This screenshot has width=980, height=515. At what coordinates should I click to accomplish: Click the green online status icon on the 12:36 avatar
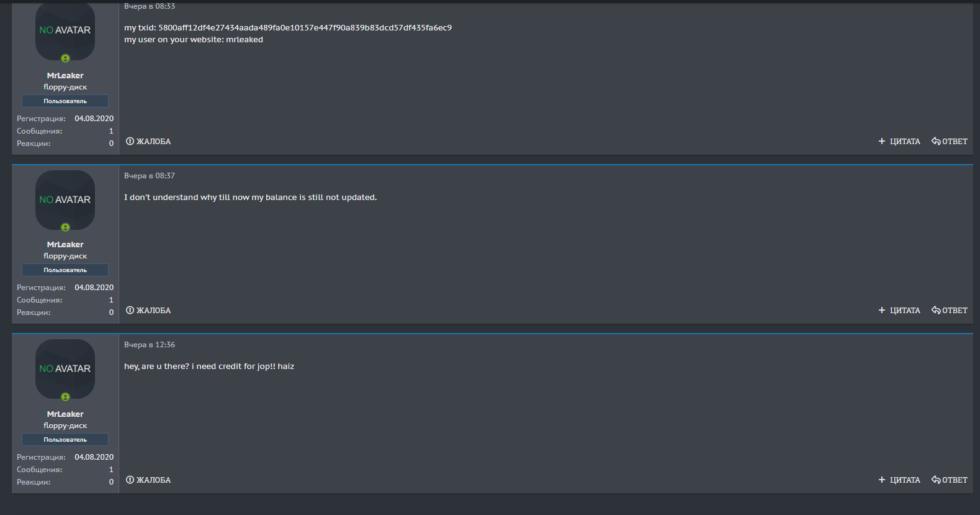[65, 397]
